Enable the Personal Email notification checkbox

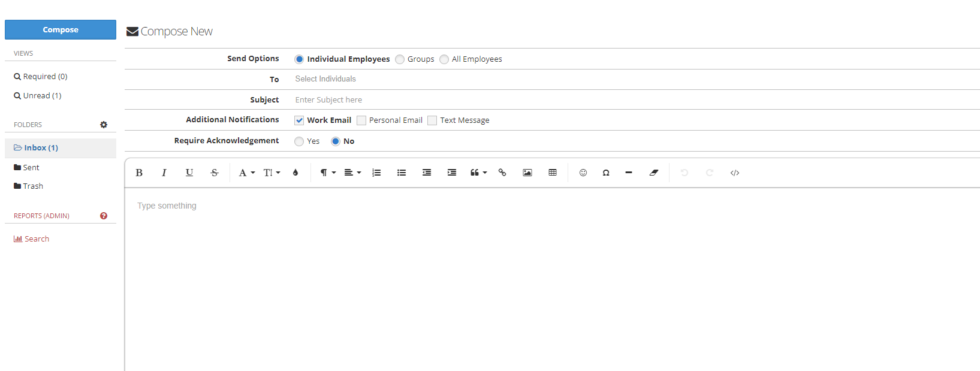[x=361, y=120]
